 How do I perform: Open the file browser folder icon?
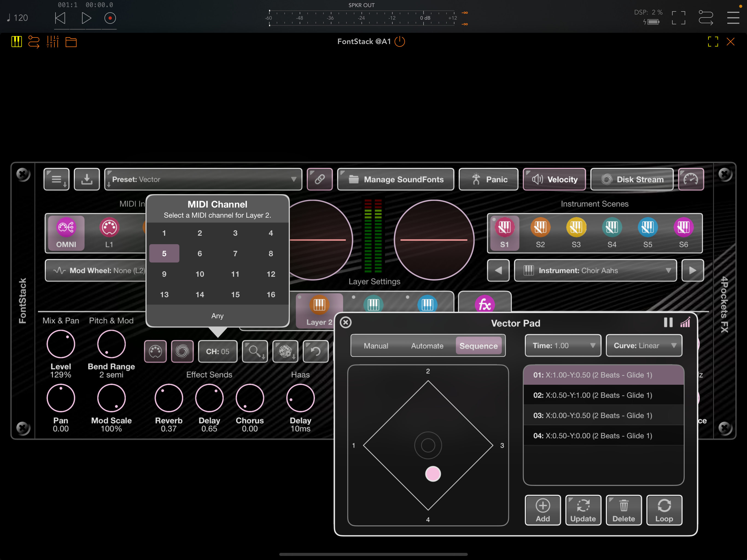click(71, 42)
